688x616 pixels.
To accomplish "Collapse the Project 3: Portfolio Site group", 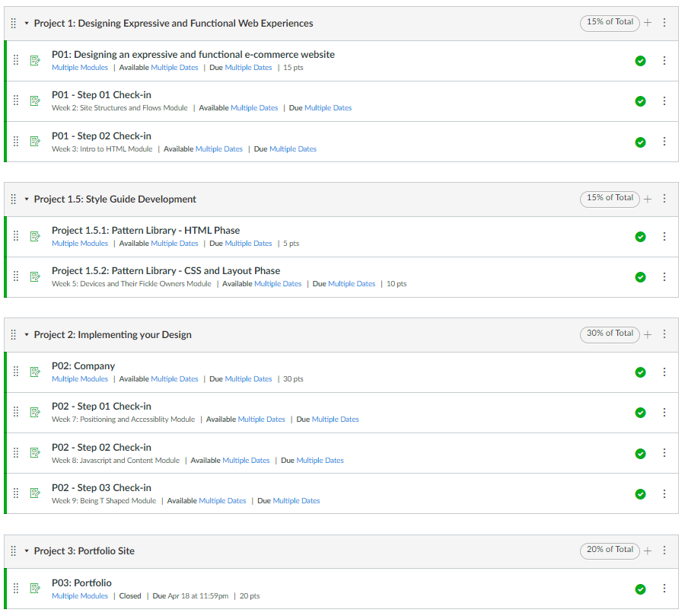I will tap(25, 550).
